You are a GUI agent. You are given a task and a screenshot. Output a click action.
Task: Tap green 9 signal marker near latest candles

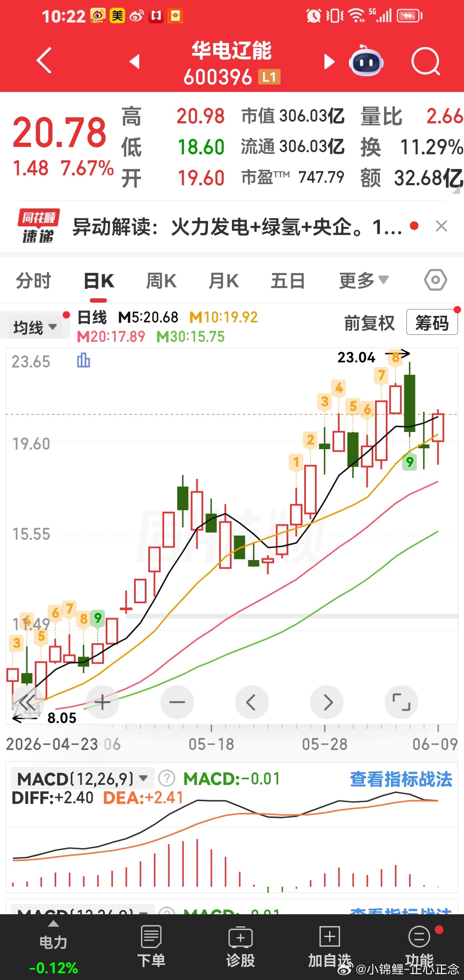[409, 462]
